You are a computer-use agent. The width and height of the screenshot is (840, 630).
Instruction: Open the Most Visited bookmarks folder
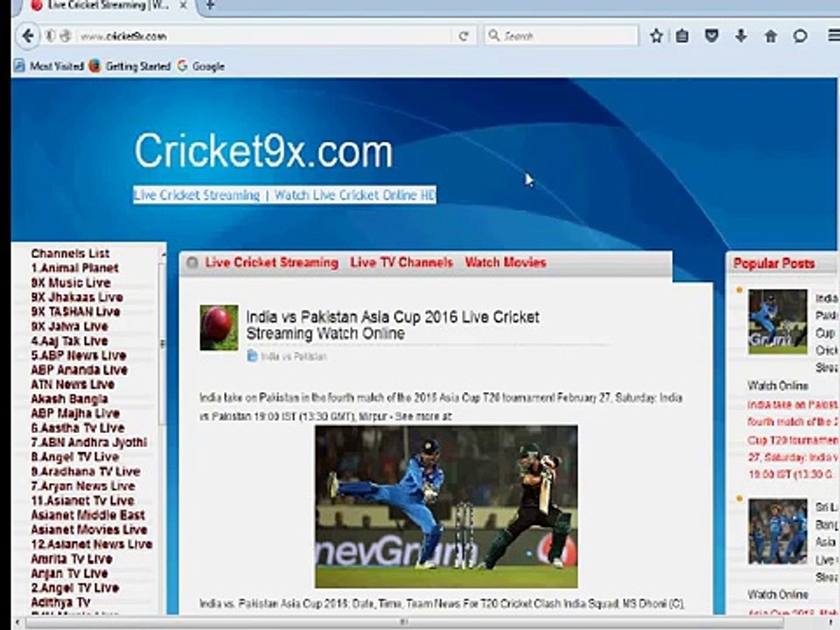(49, 66)
